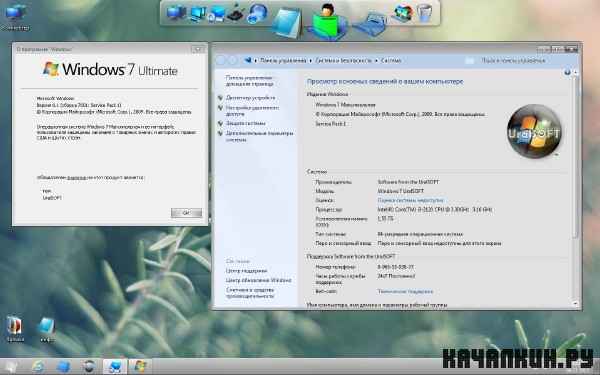Click the Windows 7 Ultimate logo banner
This screenshot has width=600, height=375.
coord(110,69)
